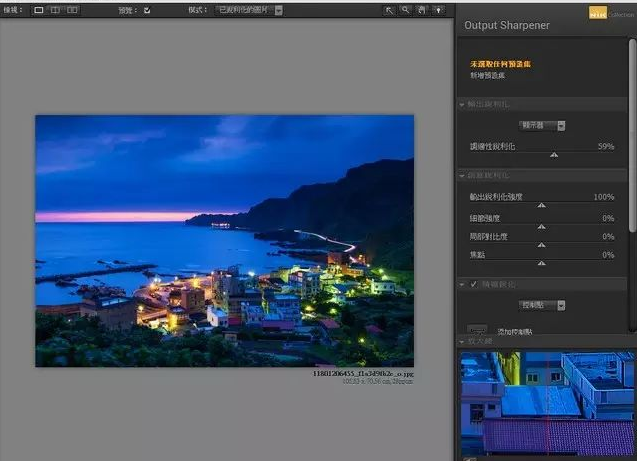Switch to split preview view icon
The height and width of the screenshot is (461, 637).
tap(55, 10)
